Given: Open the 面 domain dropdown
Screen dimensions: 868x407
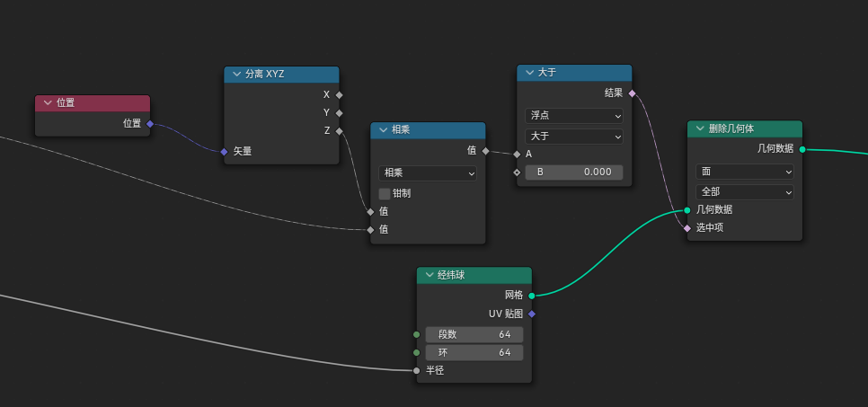Looking at the screenshot, I should click(744, 172).
